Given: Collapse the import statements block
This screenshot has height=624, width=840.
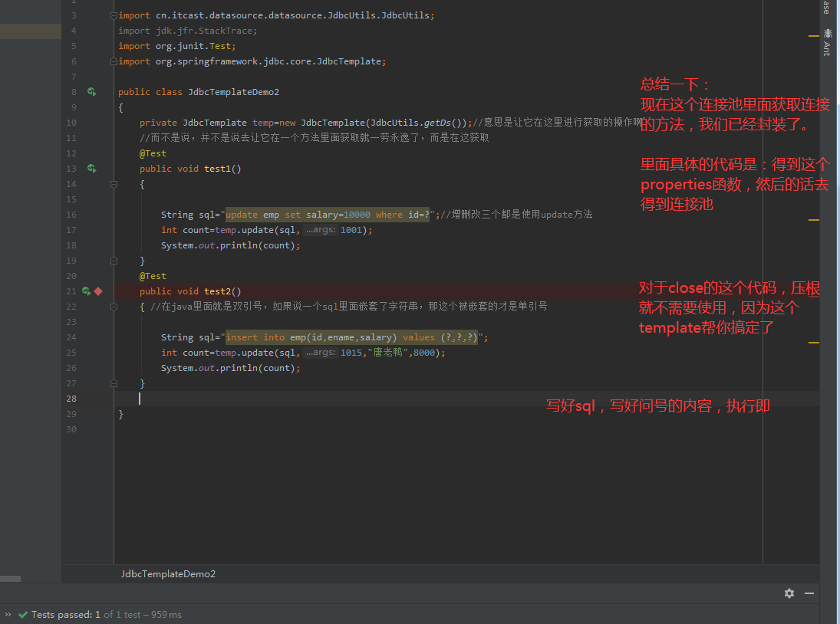Looking at the screenshot, I should tap(114, 15).
